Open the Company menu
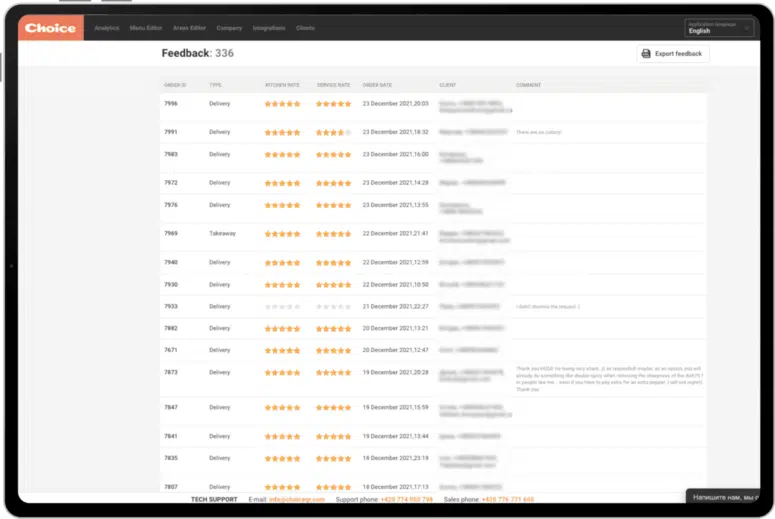 point(229,28)
